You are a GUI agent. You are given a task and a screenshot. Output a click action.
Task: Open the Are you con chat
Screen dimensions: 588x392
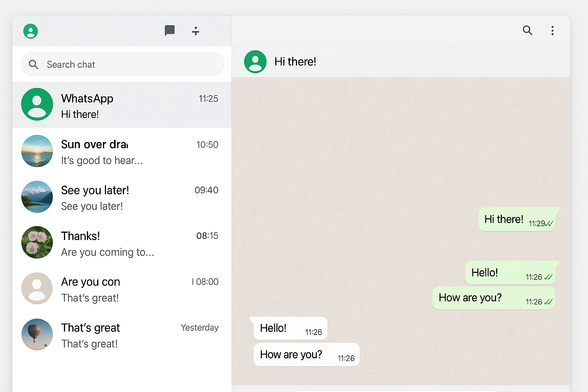(122, 289)
